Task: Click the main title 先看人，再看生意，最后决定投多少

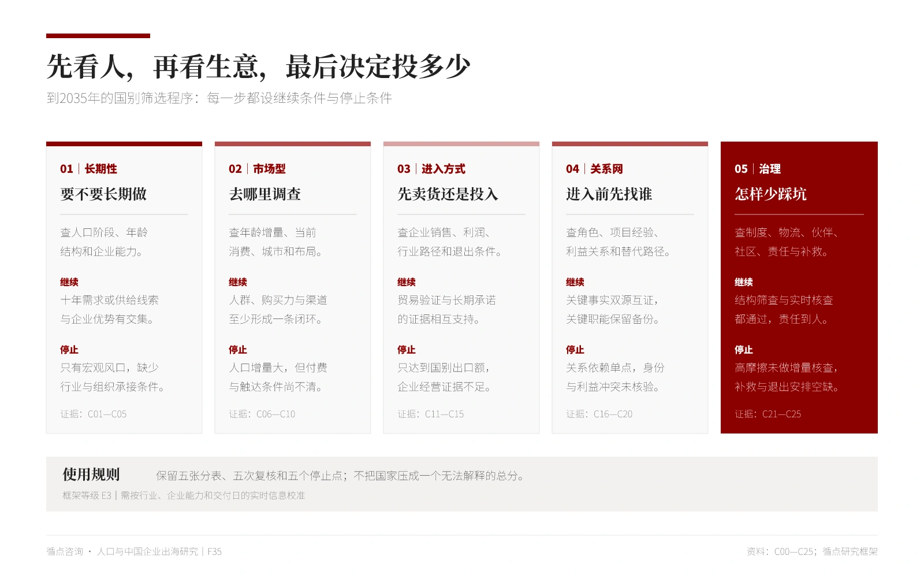Action: click(x=258, y=66)
